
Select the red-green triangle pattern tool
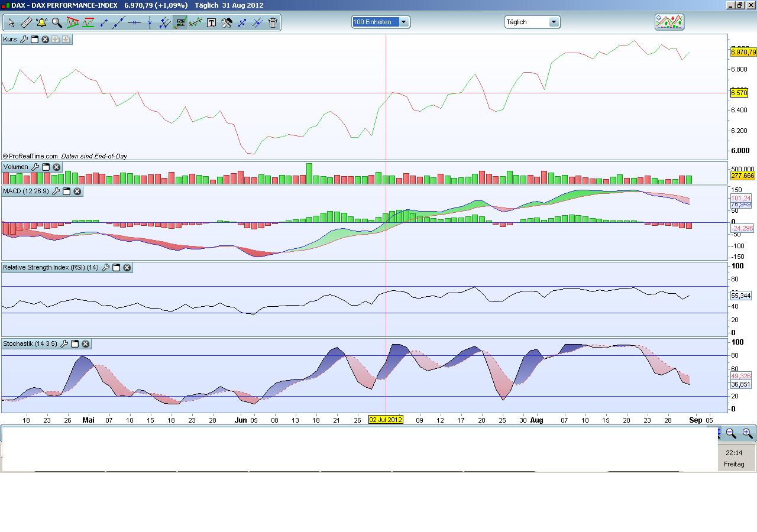point(73,23)
